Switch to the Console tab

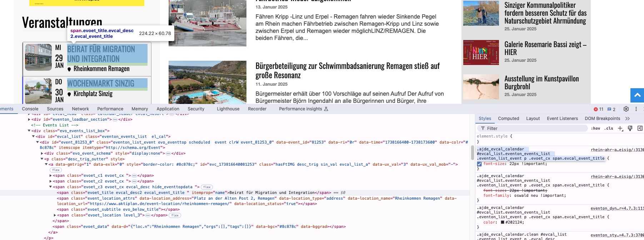coord(30,109)
